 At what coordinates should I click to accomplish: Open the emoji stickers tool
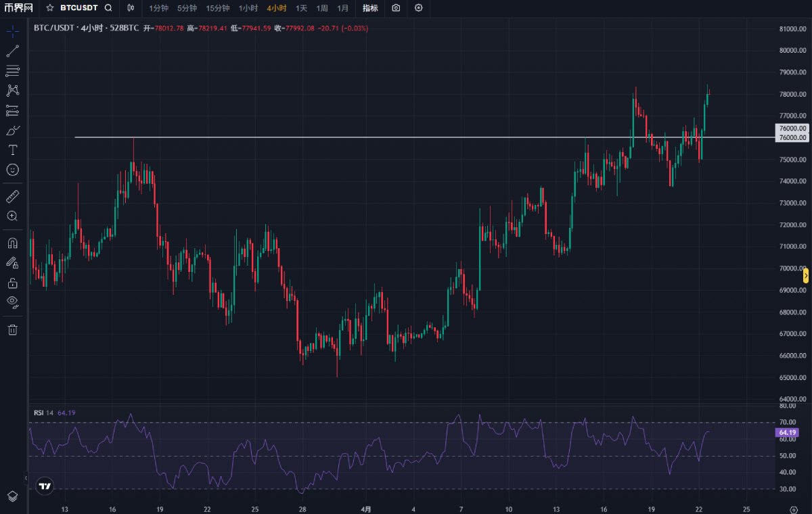12,169
